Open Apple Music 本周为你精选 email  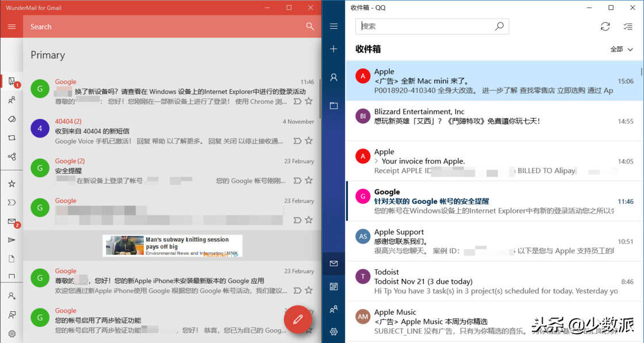[494, 322]
